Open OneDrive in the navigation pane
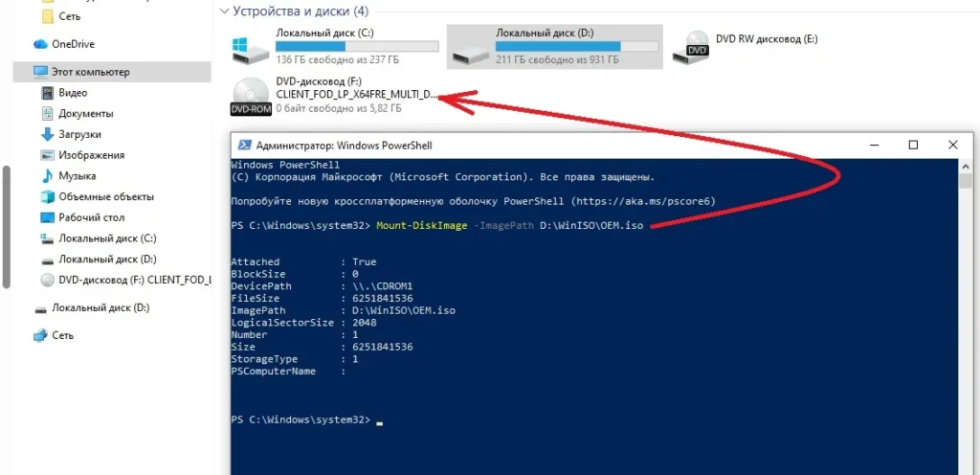The height and width of the screenshot is (475, 980). tap(73, 44)
